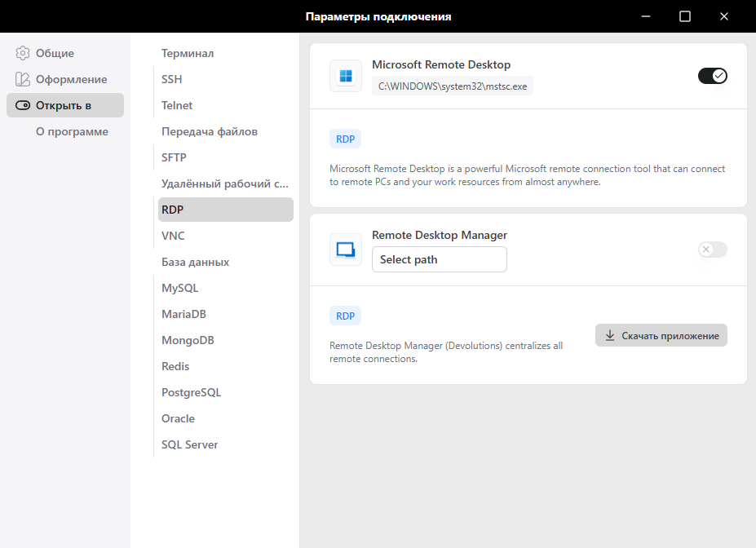Click the Microsoft Remote Desktop description text
Viewport: 756px width, 548px height.
click(527, 175)
